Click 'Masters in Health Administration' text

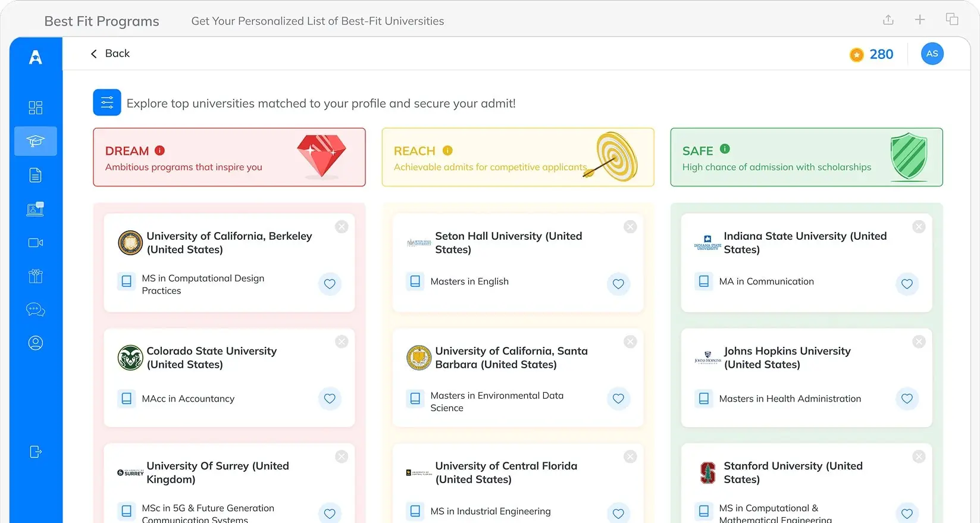pyautogui.click(x=790, y=399)
